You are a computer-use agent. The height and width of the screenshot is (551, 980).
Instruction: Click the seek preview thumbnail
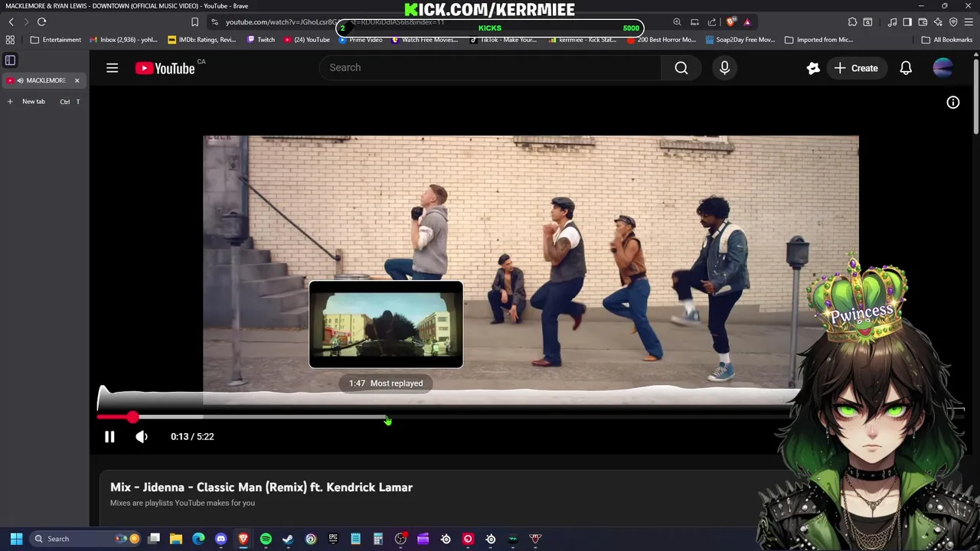pos(386,324)
